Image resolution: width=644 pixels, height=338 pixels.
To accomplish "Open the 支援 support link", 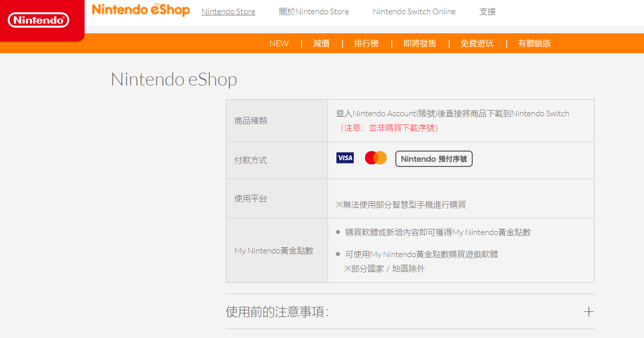I will click(488, 11).
